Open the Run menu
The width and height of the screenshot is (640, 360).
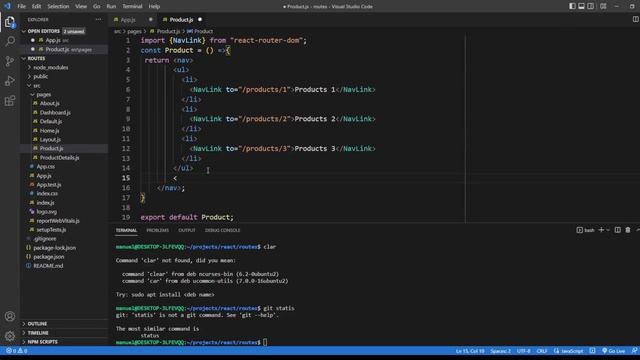click(111, 6)
